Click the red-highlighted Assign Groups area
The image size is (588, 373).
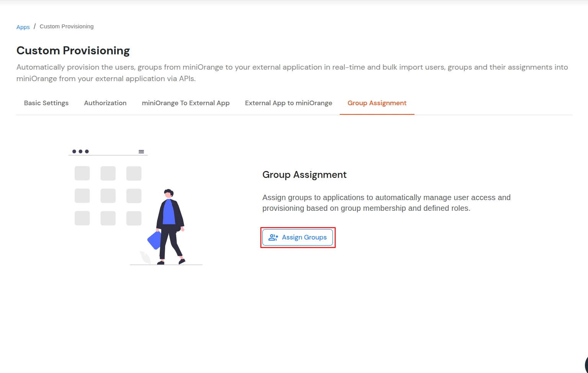click(298, 237)
